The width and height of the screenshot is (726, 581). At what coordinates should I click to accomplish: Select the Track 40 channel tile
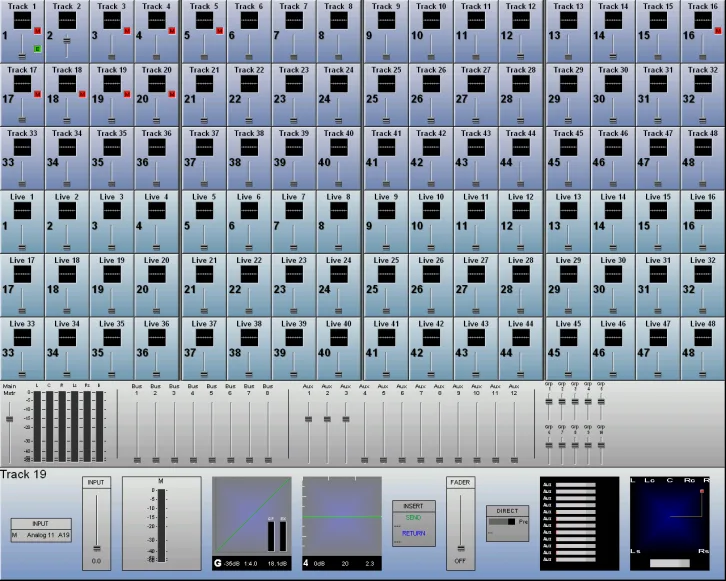pos(339,158)
